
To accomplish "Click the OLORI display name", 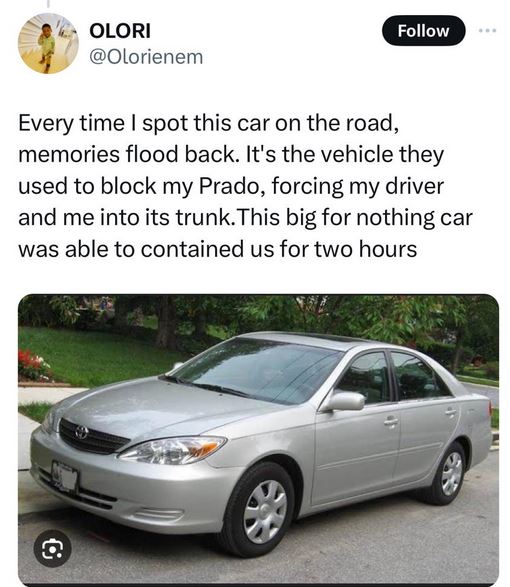I will click(120, 31).
